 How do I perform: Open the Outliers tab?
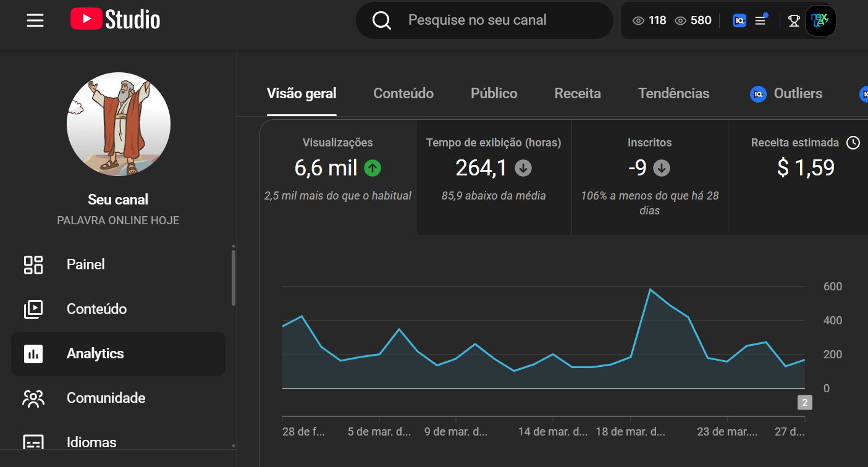click(786, 94)
